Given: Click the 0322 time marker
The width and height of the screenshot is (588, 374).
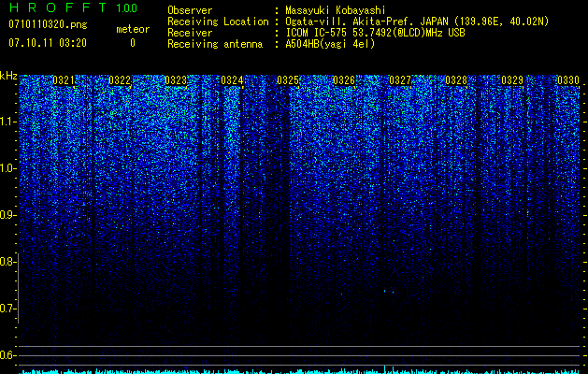Looking at the screenshot, I should click(120, 80).
